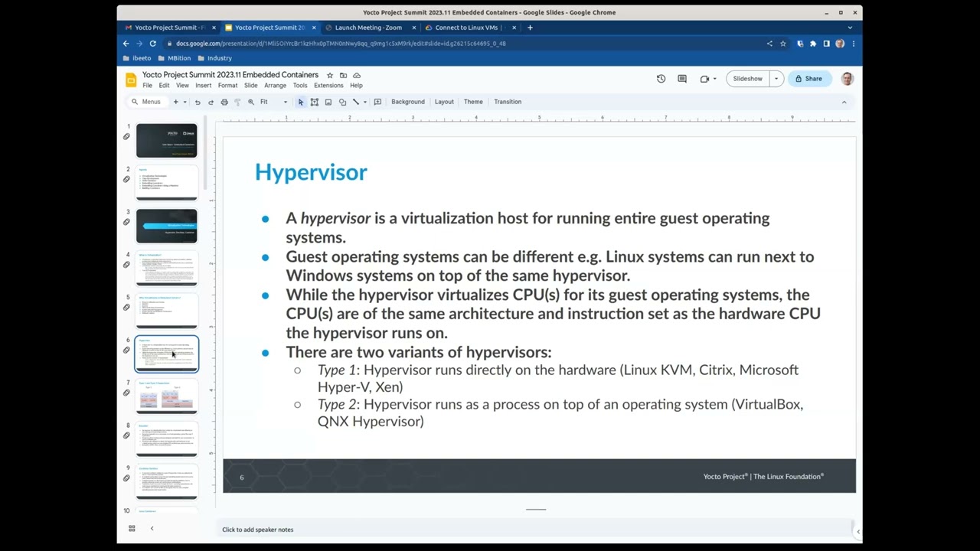The height and width of the screenshot is (551, 980).
Task: Open the ibeeto bookmarks folder
Action: (137, 58)
